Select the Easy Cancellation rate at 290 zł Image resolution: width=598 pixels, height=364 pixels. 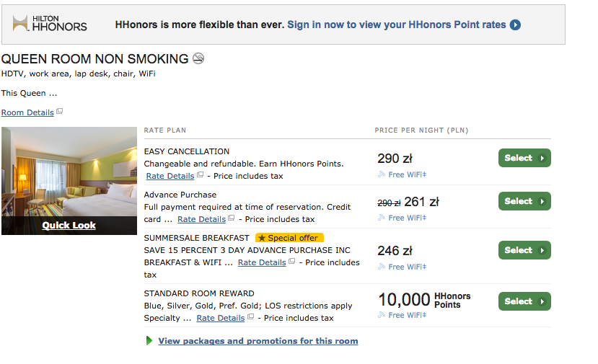tap(524, 158)
